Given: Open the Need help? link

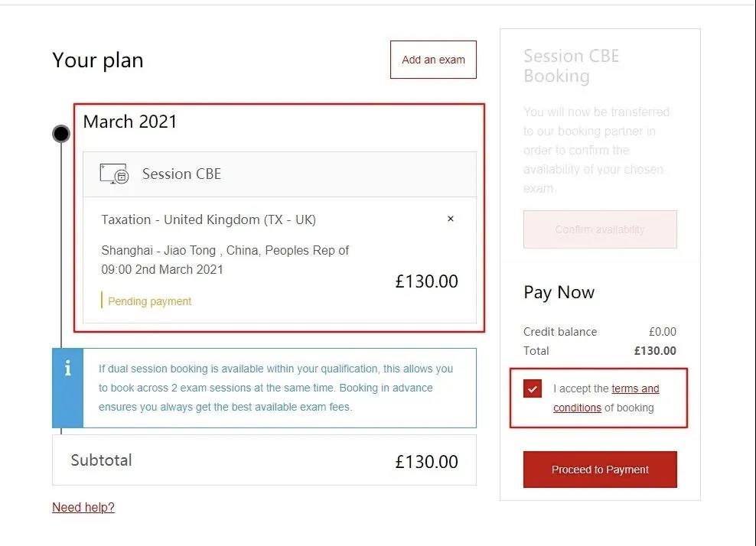Looking at the screenshot, I should (x=83, y=507).
